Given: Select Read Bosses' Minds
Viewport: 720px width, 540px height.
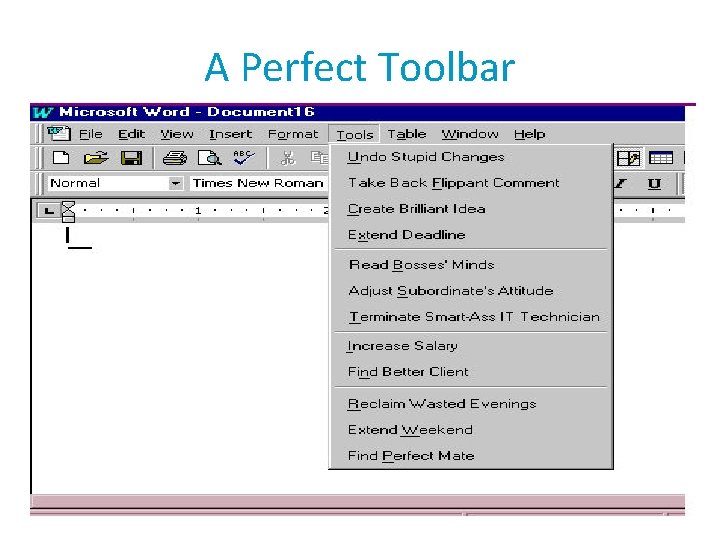Looking at the screenshot, I should pos(471,265).
